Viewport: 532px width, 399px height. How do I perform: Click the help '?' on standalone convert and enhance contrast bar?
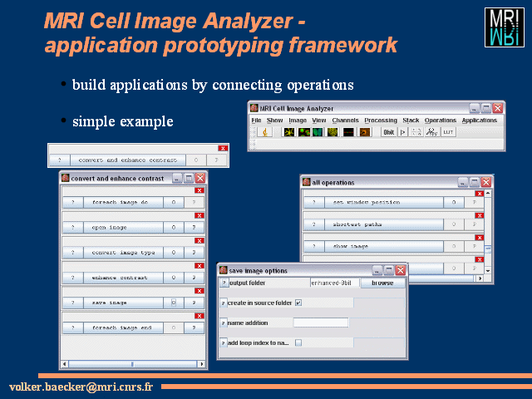pos(60,160)
